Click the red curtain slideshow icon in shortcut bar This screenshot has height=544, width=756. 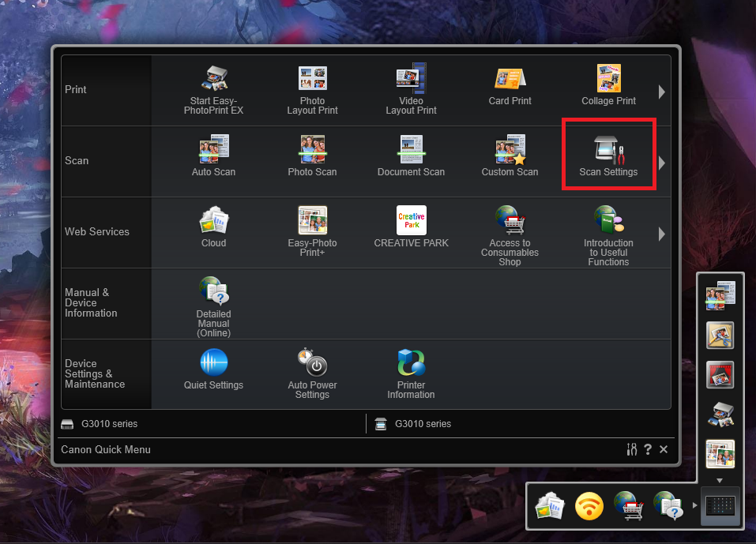tap(720, 374)
